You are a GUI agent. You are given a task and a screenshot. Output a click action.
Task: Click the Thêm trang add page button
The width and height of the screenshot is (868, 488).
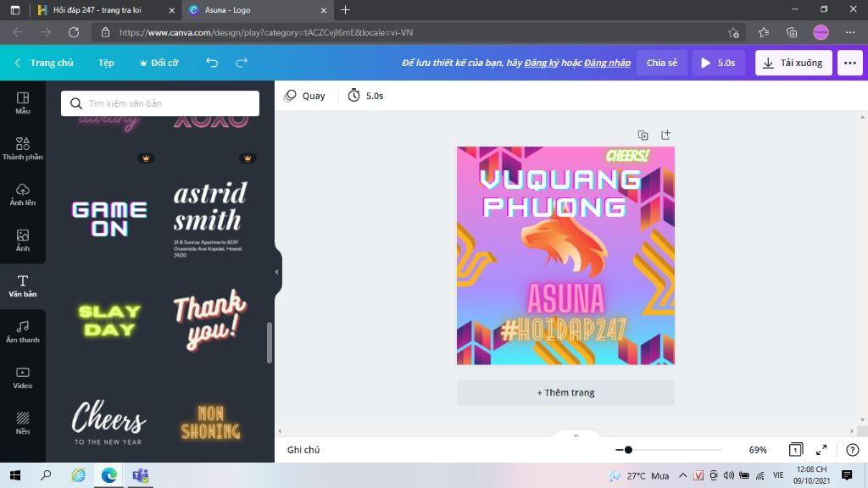point(565,392)
